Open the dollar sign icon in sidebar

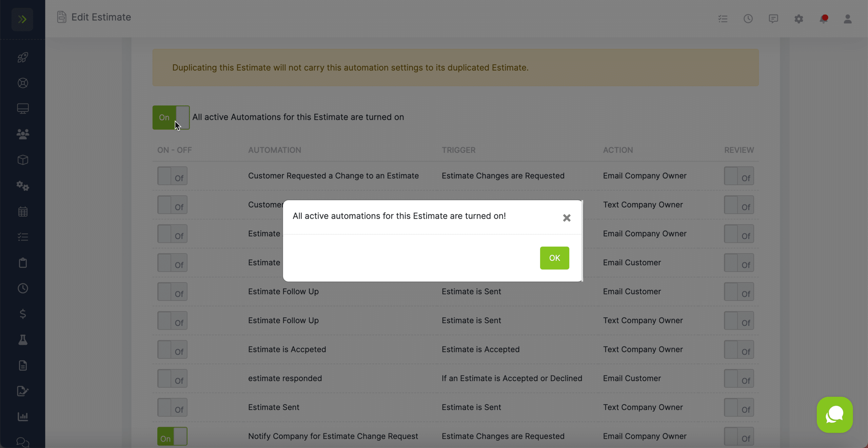tap(23, 314)
